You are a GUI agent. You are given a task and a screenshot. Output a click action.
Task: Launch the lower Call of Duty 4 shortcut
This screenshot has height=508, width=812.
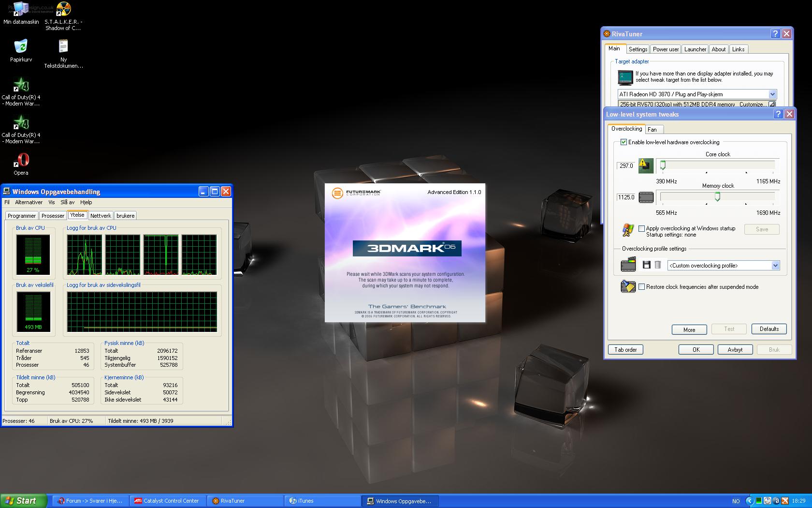pyautogui.click(x=21, y=122)
